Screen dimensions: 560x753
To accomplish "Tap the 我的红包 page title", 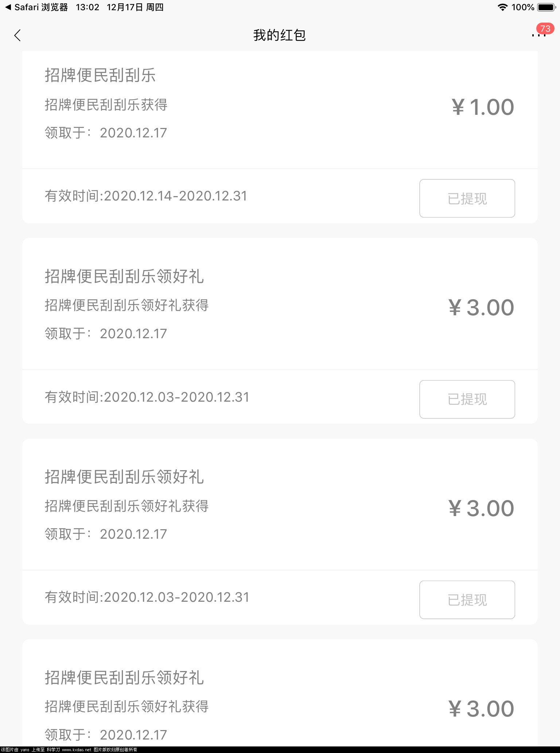I will [x=280, y=35].
